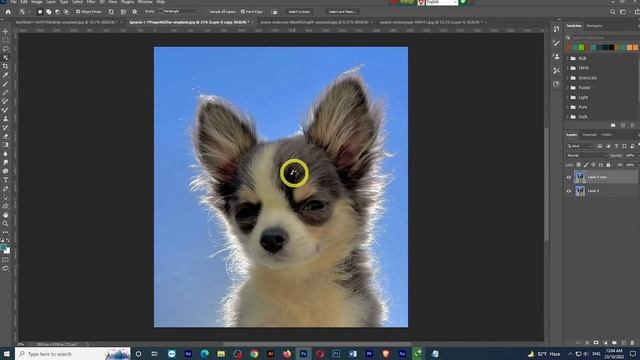The image size is (640, 360).
Task: Toggle lock image pixels brush icon
Action: [586, 165]
